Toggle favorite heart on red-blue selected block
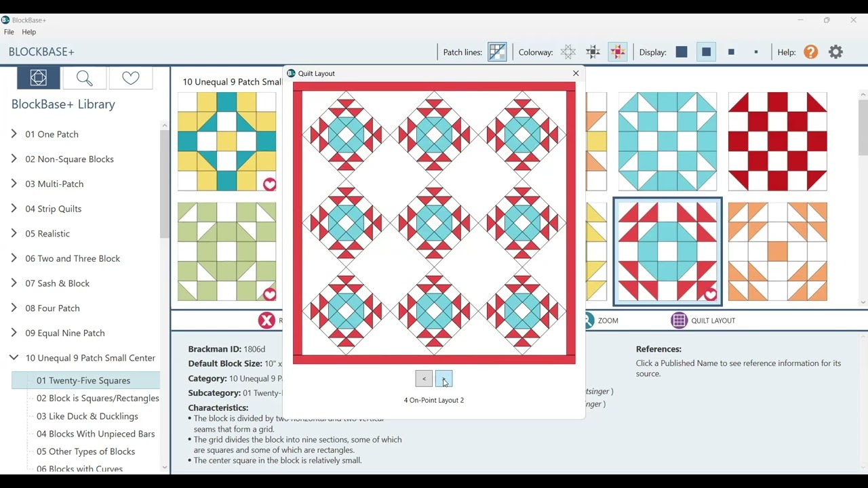This screenshot has width=868, height=488. pyautogui.click(x=710, y=294)
